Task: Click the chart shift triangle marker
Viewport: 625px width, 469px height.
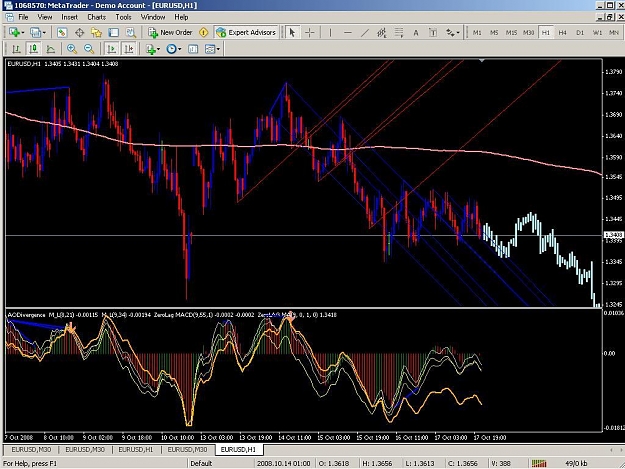Action: pyautogui.click(x=482, y=61)
